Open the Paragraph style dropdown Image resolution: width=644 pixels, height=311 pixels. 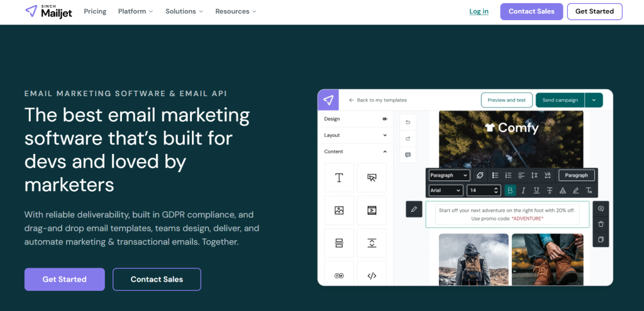pyautogui.click(x=449, y=175)
